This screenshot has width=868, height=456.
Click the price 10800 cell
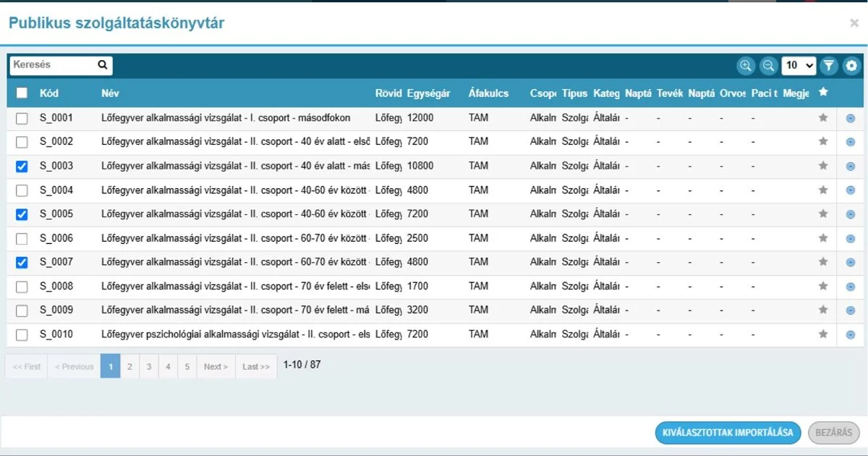(420, 166)
